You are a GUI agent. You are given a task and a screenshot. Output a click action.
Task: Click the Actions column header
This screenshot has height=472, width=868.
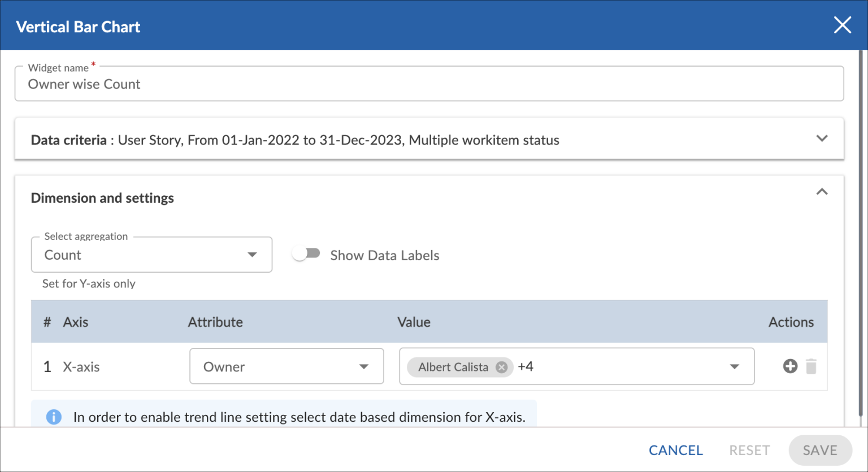coord(791,322)
